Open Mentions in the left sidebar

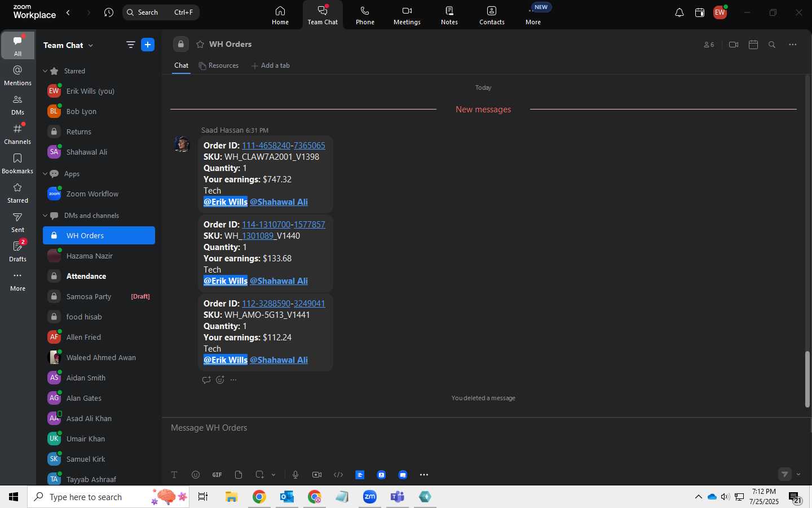[17, 75]
